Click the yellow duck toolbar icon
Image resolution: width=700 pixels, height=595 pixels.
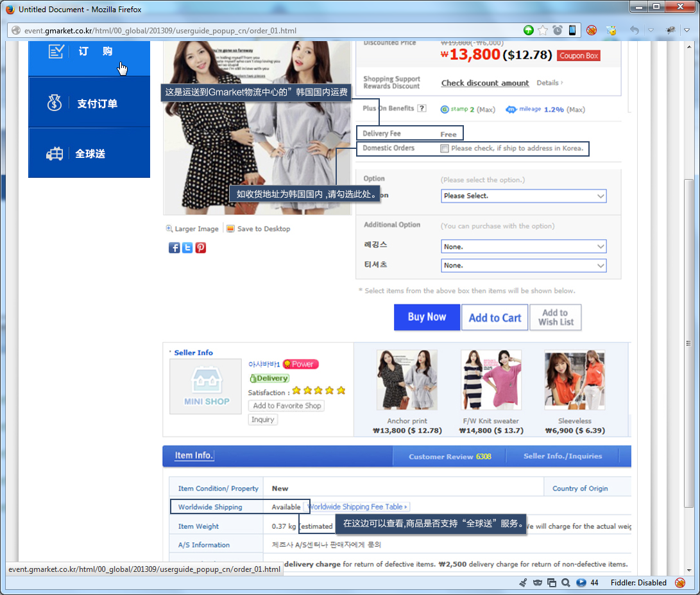611,30
